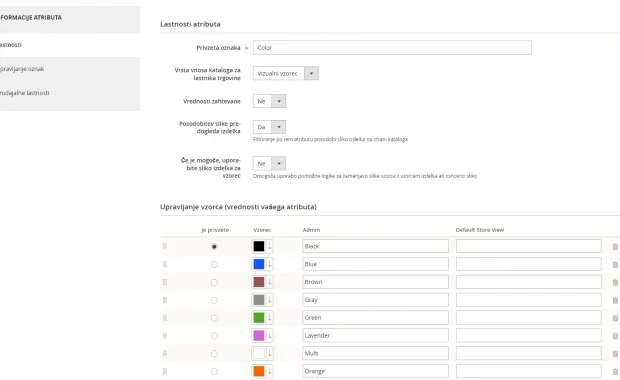Open the Vrednosti zahtevane dropdown
Image resolution: width=620 pixels, height=380 pixels.
pyautogui.click(x=269, y=101)
